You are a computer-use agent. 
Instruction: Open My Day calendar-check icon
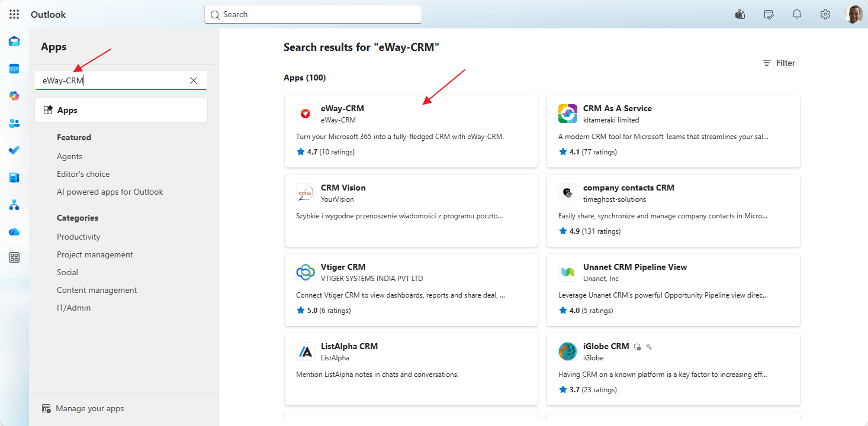click(769, 14)
